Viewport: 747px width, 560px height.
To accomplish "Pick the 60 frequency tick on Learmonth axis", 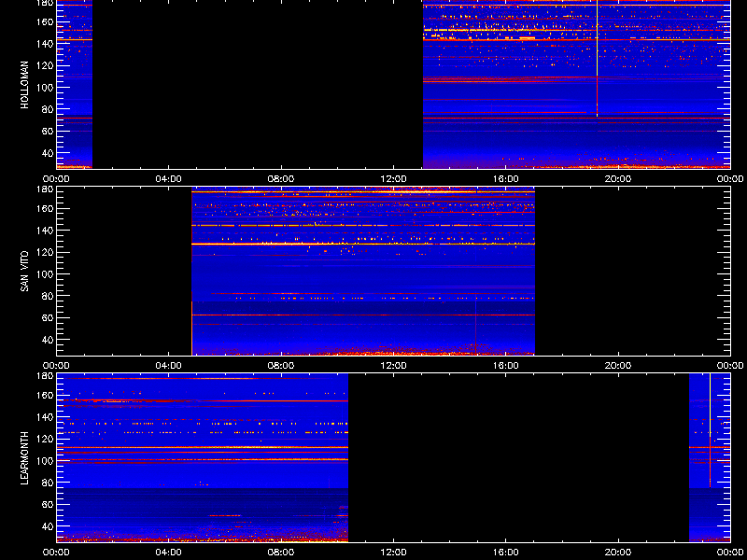I will (49, 504).
